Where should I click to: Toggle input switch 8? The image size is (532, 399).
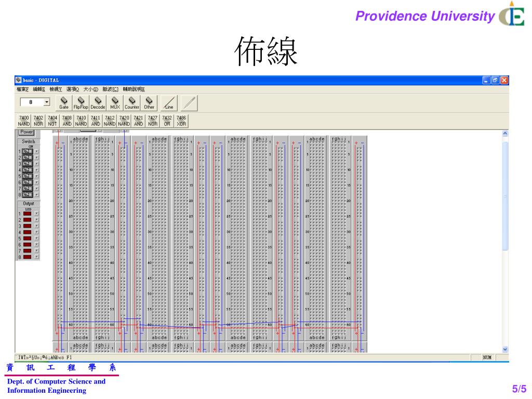click(28, 194)
